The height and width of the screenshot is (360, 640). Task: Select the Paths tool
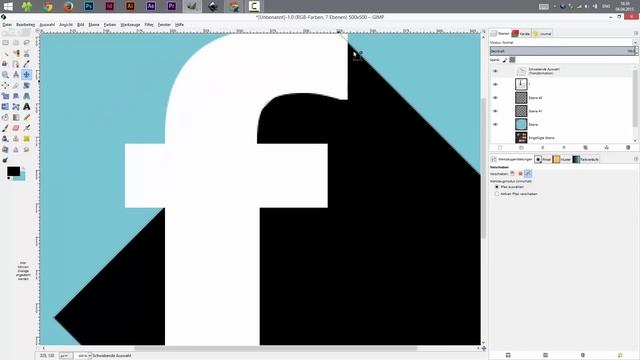[x=16, y=64]
